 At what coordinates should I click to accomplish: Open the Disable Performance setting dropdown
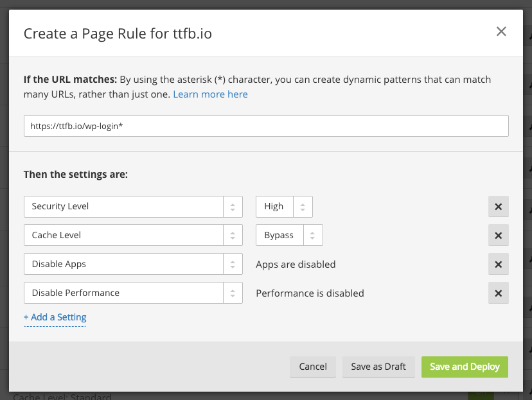[x=123, y=293]
